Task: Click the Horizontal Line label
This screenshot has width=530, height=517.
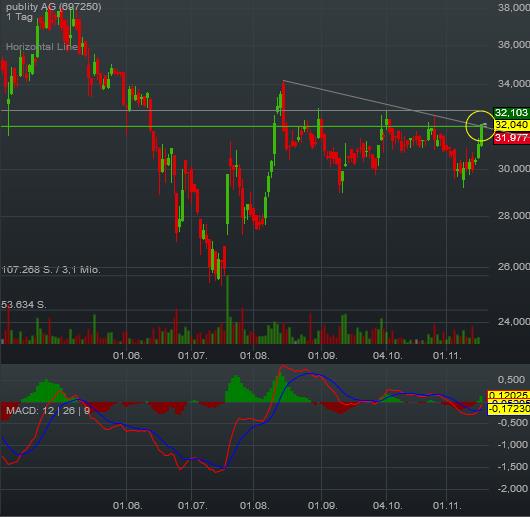Action: click(42, 47)
